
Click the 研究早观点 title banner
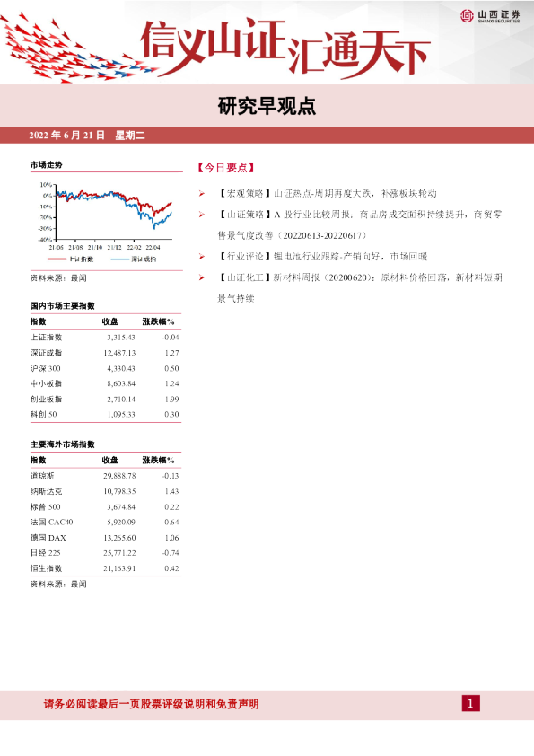coord(267,106)
